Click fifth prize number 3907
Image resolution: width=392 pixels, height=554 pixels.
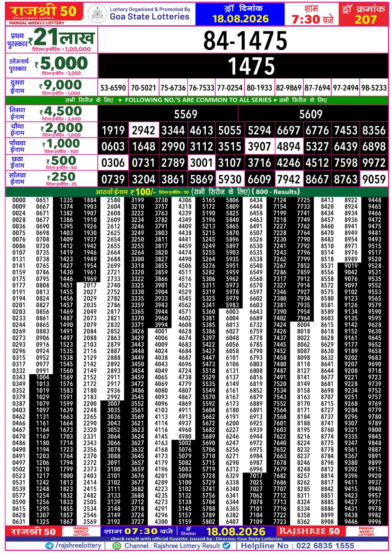(259, 147)
